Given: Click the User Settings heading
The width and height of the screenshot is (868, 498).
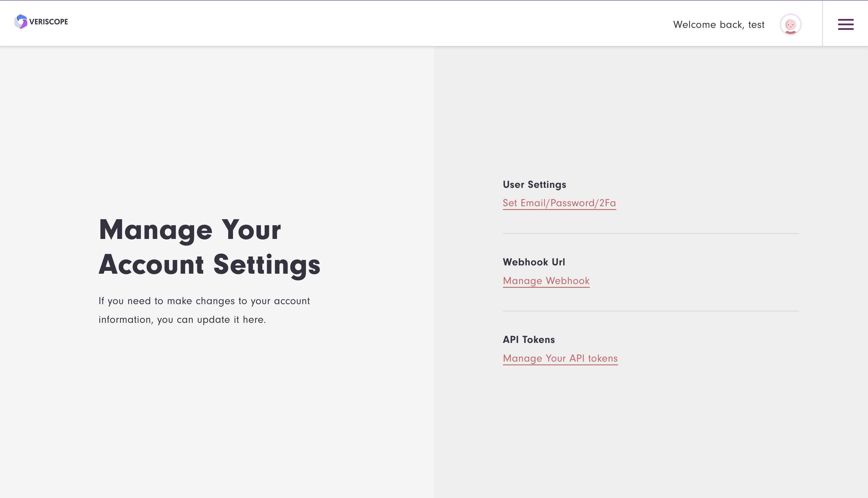Looking at the screenshot, I should [x=534, y=185].
